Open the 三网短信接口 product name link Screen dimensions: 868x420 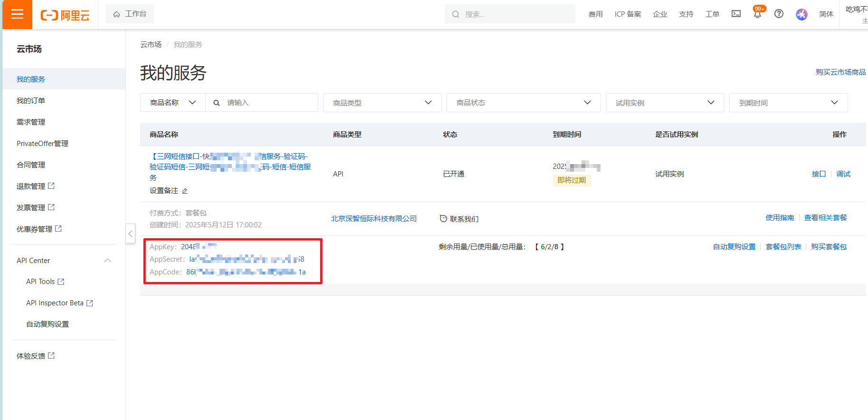[230, 167]
